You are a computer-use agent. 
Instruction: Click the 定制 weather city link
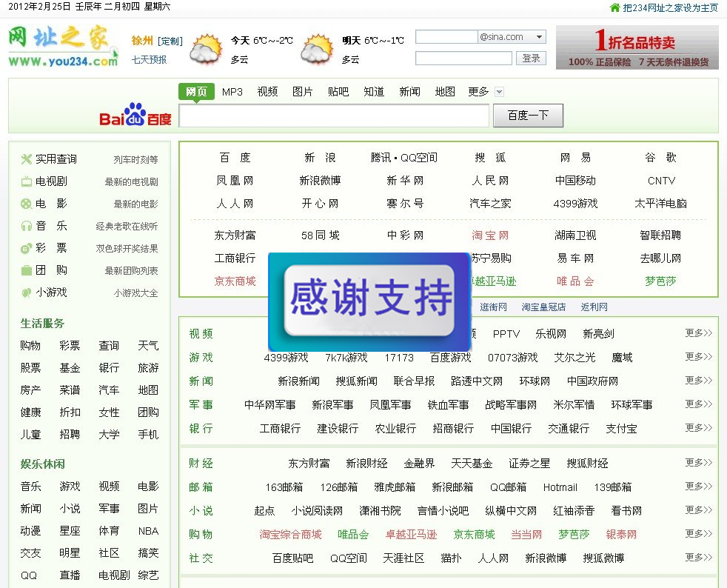(x=170, y=41)
